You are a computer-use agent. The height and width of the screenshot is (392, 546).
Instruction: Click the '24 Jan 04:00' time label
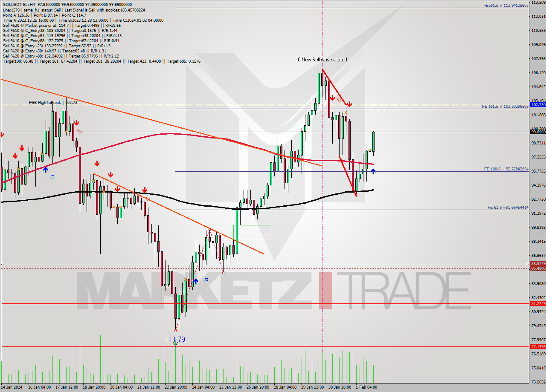pyautogui.click(x=203, y=387)
